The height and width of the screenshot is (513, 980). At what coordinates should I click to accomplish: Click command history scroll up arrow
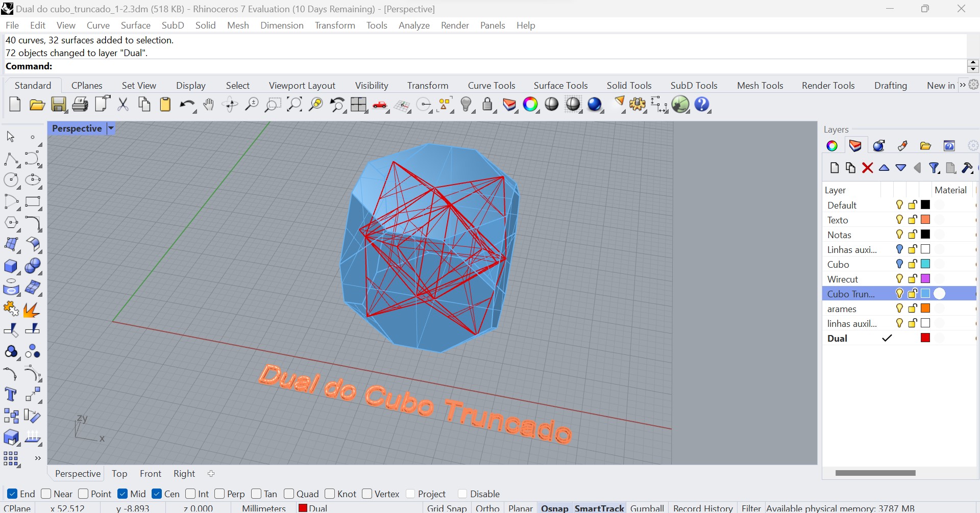tap(973, 63)
